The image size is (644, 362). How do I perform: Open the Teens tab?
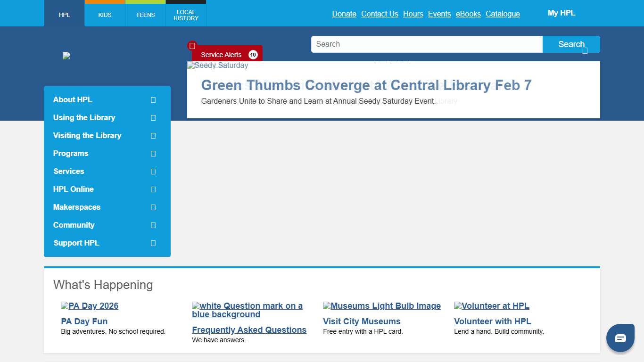[145, 15]
